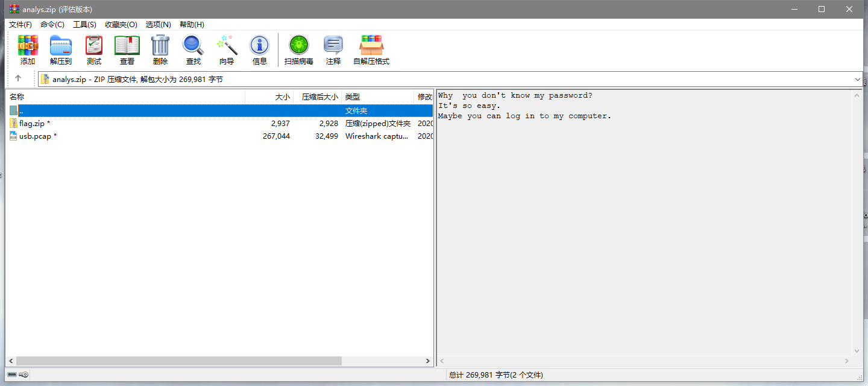Click archive icon in address bar
The height and width of the screenshot is (386, 868).
tap(45, 79)
